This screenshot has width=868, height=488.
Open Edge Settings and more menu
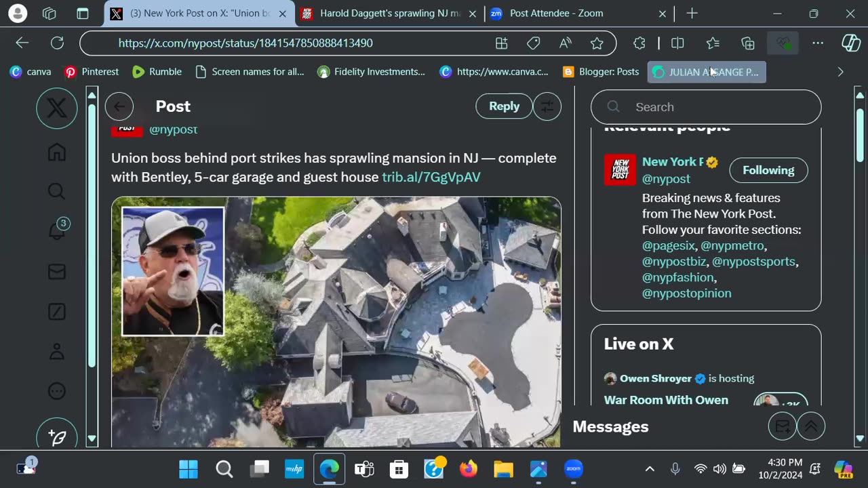818,43
